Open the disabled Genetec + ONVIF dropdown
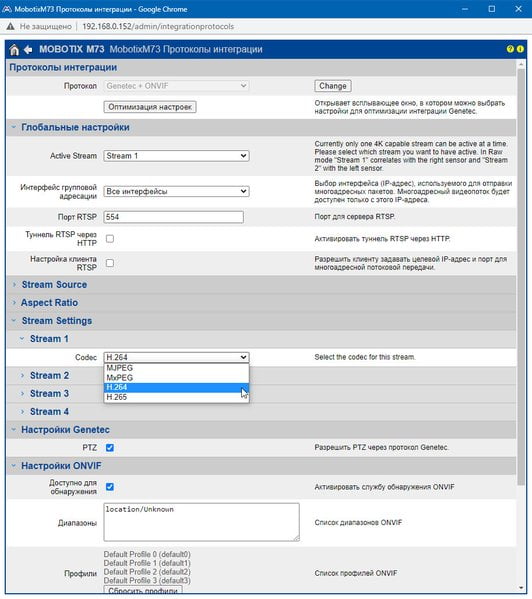Screen dimensions: 532x599 tap(176, 86)
